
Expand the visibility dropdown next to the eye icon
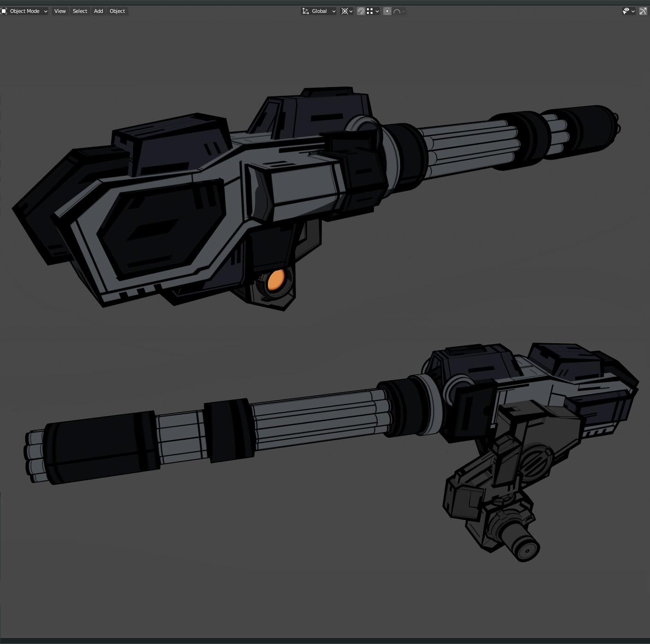point(633,11)
